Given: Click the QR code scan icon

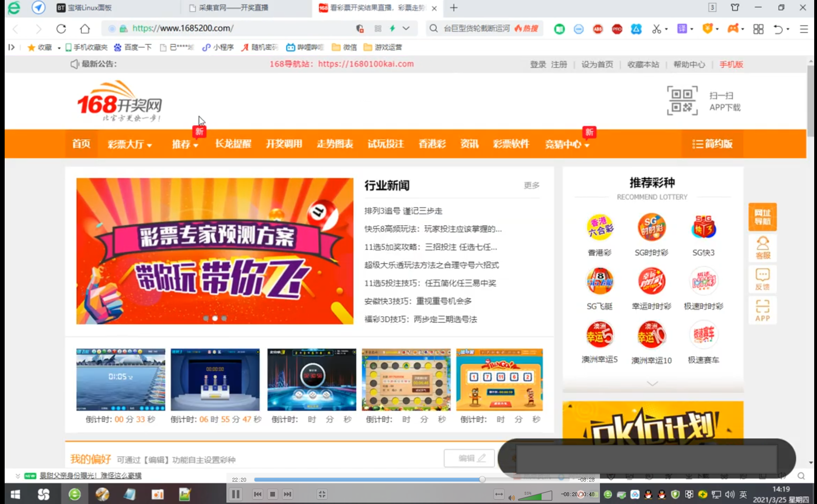Looking at the screenshot, I should click(x=682, y=100).
